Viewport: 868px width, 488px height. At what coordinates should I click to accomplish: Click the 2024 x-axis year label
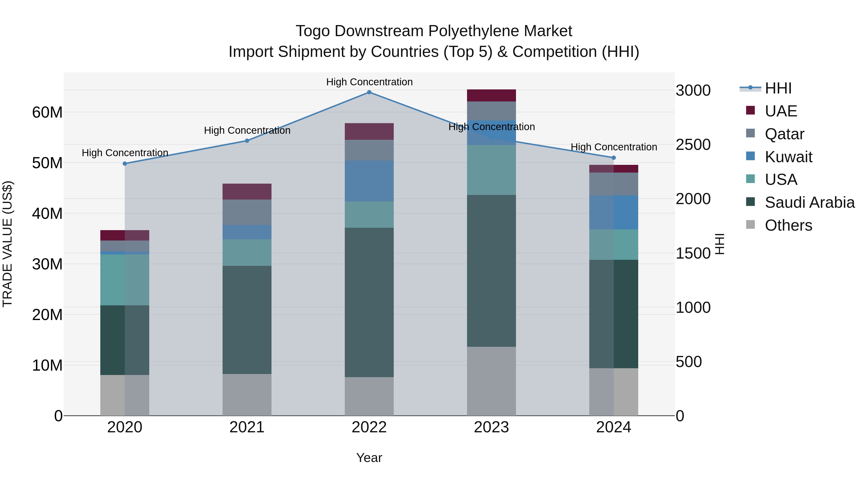614,427
